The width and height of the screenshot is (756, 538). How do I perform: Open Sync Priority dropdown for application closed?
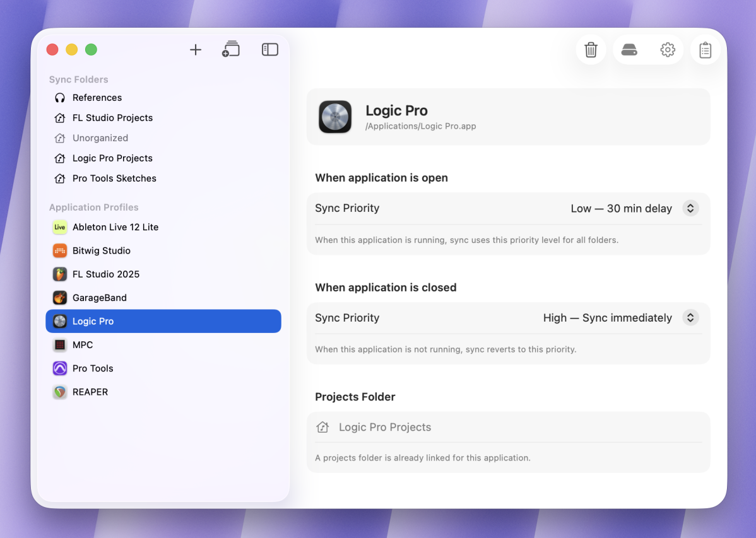690,318
